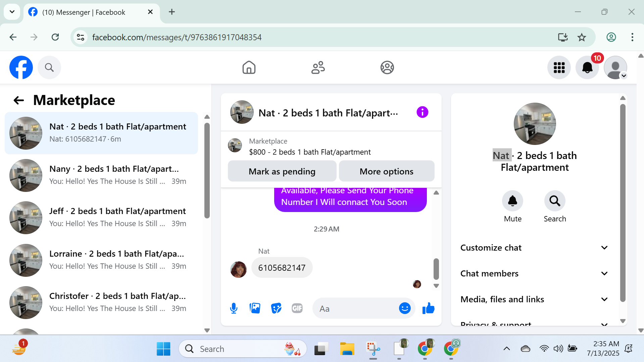
Task: Click the browser back arrow
Action: point(13,37)
